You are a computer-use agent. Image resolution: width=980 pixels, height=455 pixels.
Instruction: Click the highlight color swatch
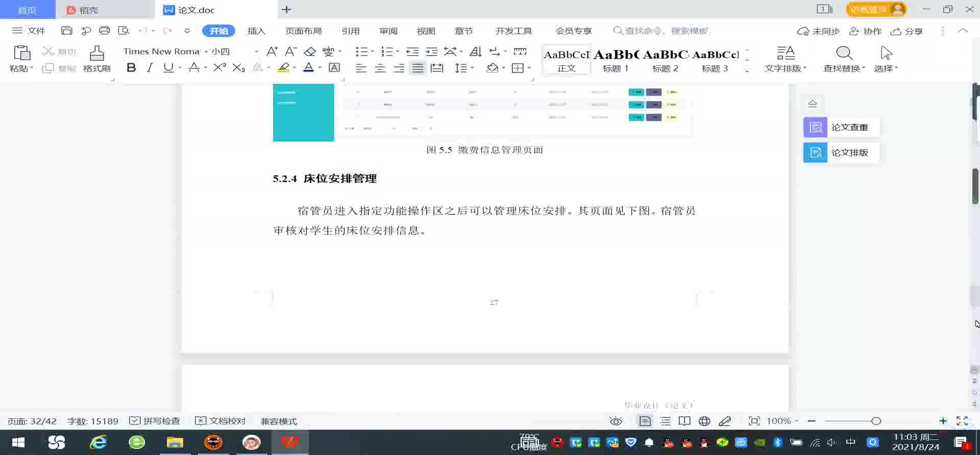point(283,68)
